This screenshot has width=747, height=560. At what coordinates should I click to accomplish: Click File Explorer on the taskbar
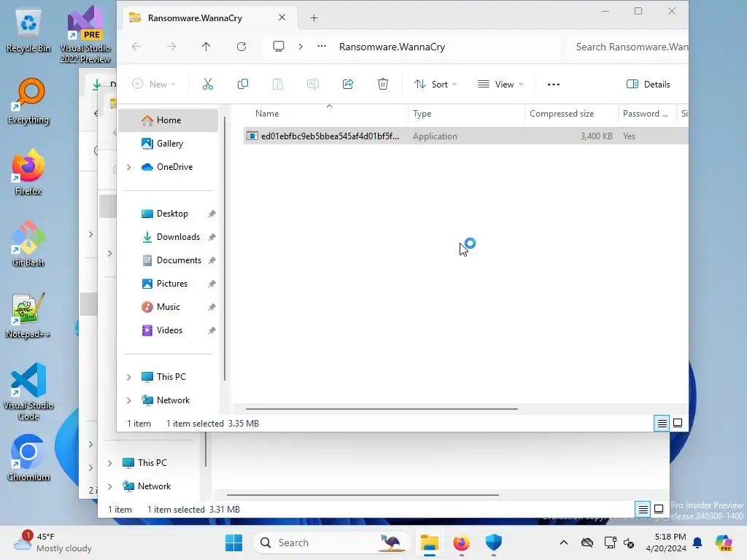pyautogui.click(x=429, y=542)
